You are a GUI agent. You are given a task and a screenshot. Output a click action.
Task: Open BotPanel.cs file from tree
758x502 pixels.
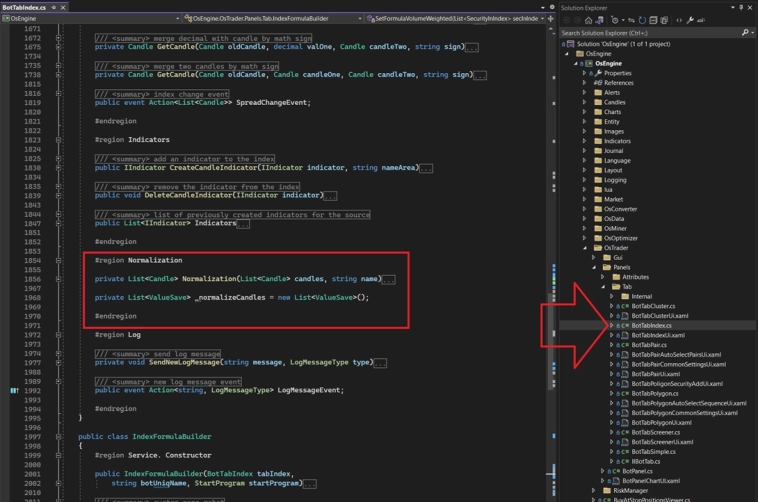tap(637, 471)
